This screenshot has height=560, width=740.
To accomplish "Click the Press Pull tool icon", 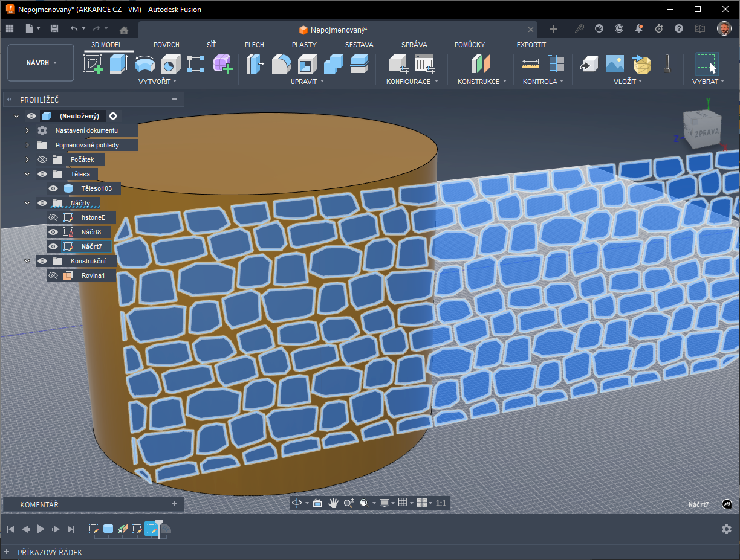I will point(255,63).
